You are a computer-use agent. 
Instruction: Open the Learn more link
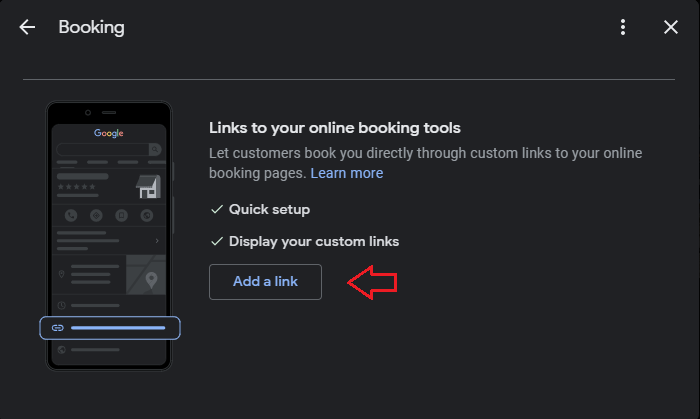(347, 173)
